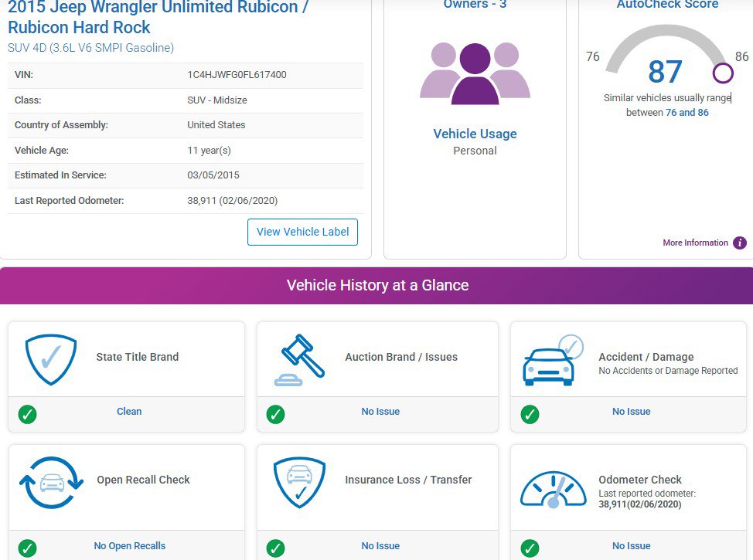This screenshot has height=560, width=753.
Task: Open No Issue link under Insurance Loss
Action: (x=380, y=545)
